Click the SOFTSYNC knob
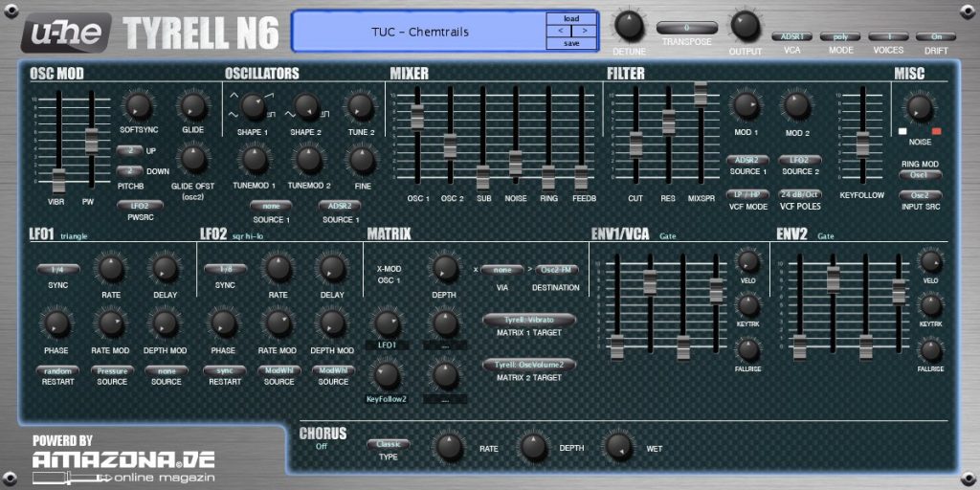This screenshot has width=980, height=490. pyautogui.click(x=139, y=106)
